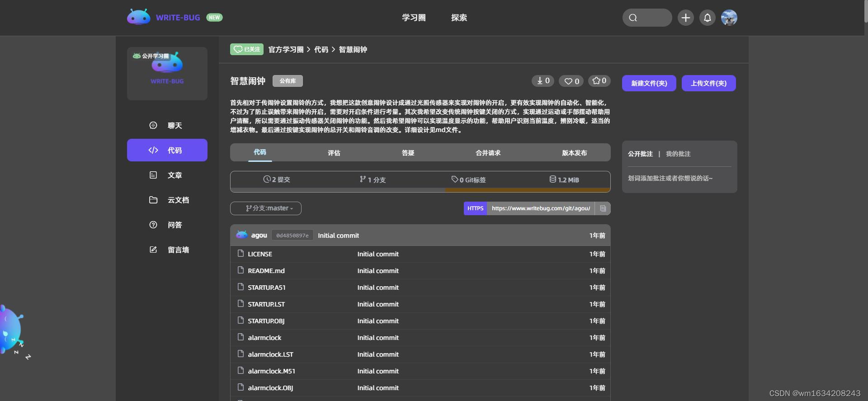Click file icon beside alarmclock.M51

pyautogui.click(x=241, y=370)
